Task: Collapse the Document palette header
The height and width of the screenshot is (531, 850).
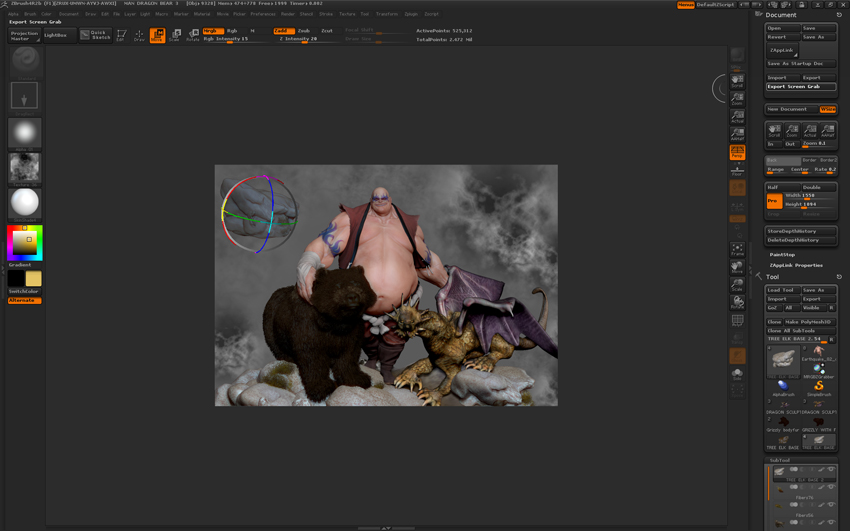Action: [x=781, y=15]
